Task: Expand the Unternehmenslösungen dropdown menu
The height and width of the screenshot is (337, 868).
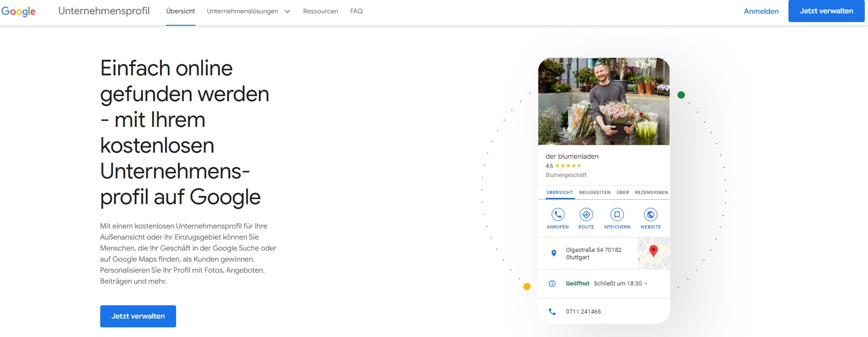Action: [x=248, y=11]
